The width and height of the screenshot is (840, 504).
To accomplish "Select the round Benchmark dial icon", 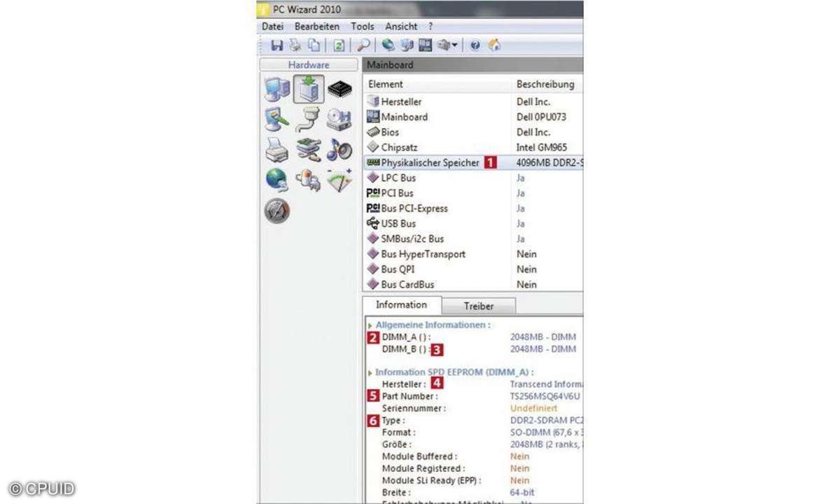I will [277, 211].
